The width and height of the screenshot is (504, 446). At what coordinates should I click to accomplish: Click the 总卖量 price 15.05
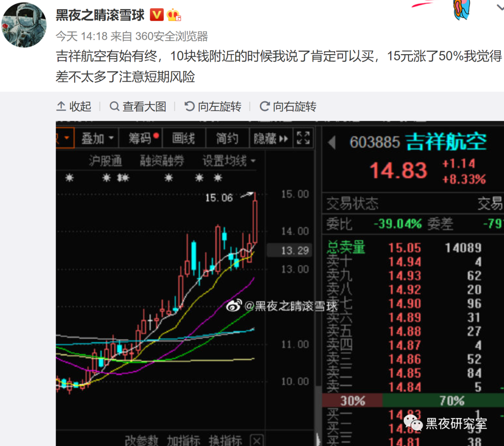pyautogui.click(x=405, y=248)
